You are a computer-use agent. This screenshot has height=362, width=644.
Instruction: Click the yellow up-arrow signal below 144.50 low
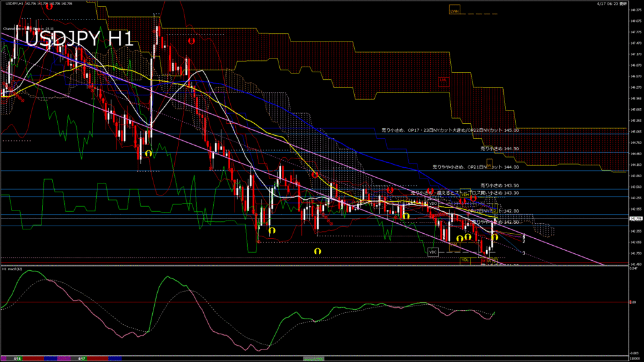tap(148, 153)
